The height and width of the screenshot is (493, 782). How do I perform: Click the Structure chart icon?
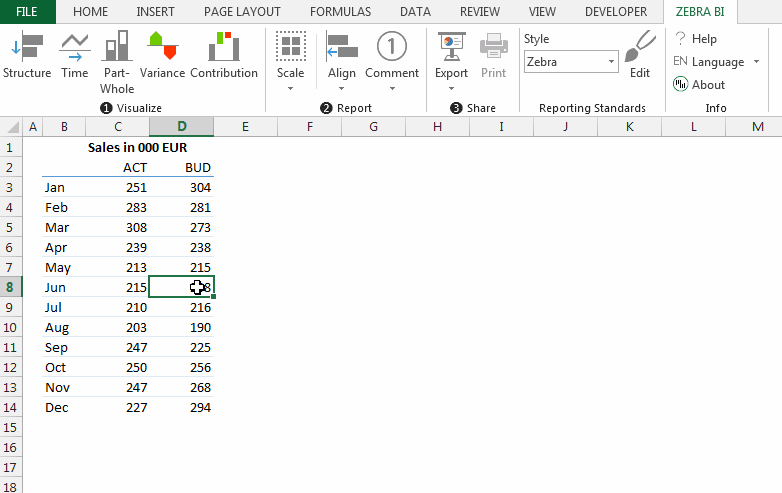click(27, 46)
